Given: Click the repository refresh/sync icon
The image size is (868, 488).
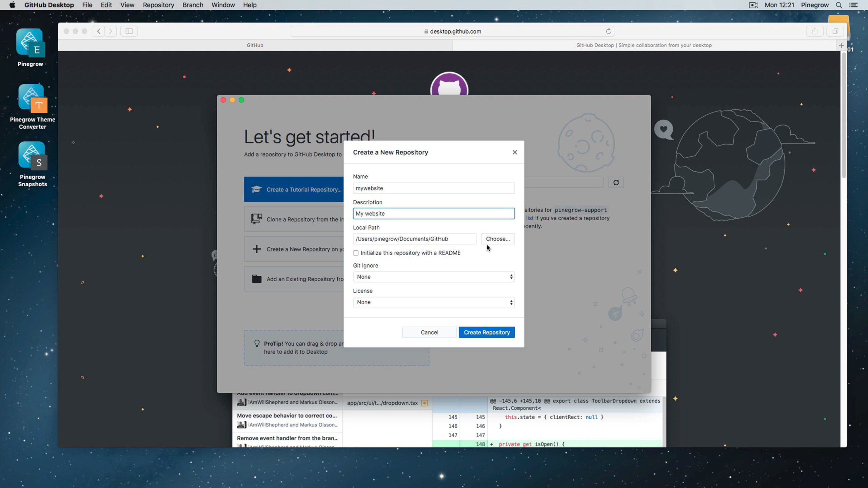Looking at the screenshot, I should (x=616, y=182).
